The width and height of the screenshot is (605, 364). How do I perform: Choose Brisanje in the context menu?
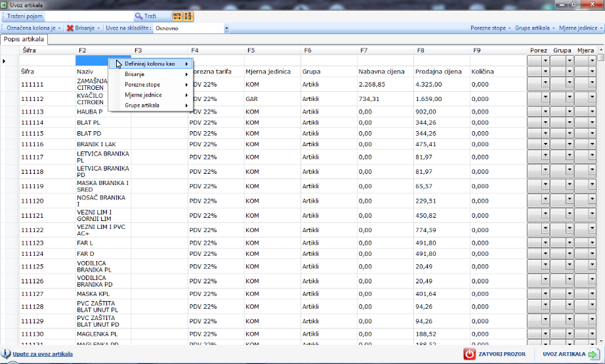coord(151,74)
